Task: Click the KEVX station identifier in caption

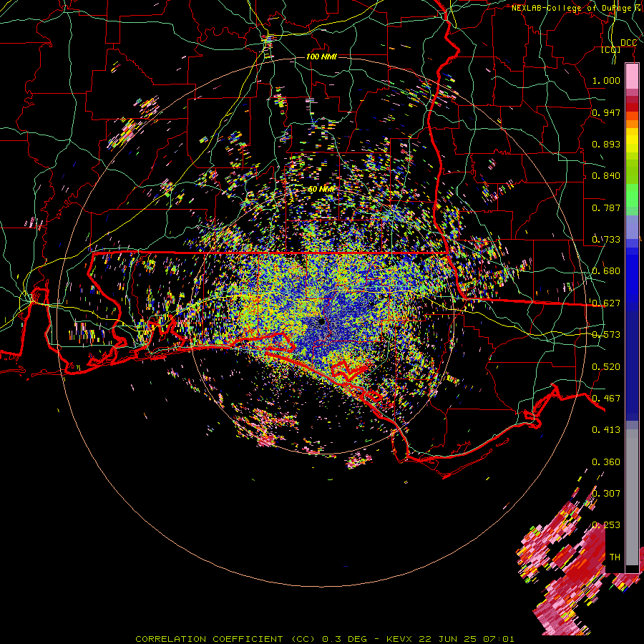Action: point(401,639)
